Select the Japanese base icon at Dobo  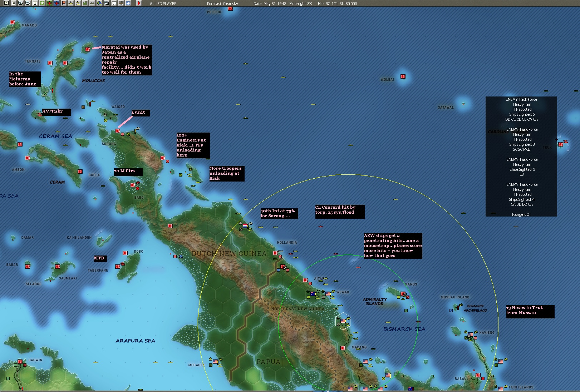coord(125,253)
